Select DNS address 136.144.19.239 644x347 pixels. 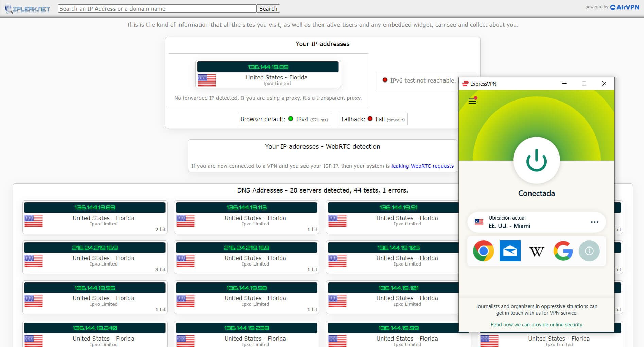click(x=247, y=328)
